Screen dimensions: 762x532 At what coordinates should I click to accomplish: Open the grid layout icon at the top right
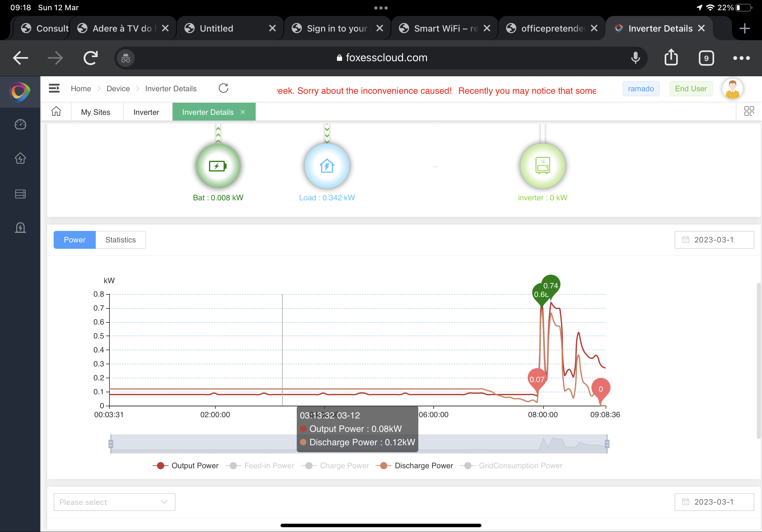click(x=749, y=111)
